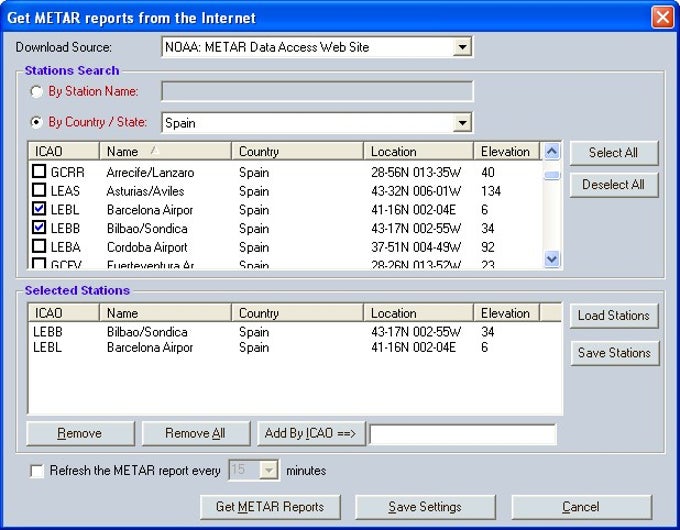The width and height of the screenshot is (680, 530).
Task: Click elevation value 134
Action: click(491, 191)
